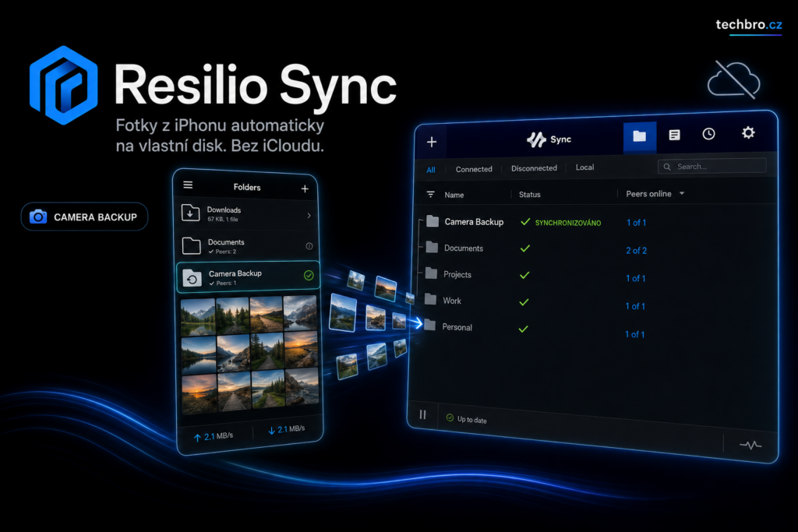
Task: Click the plus icon in desktop Sync window
Action: point(432,142)
